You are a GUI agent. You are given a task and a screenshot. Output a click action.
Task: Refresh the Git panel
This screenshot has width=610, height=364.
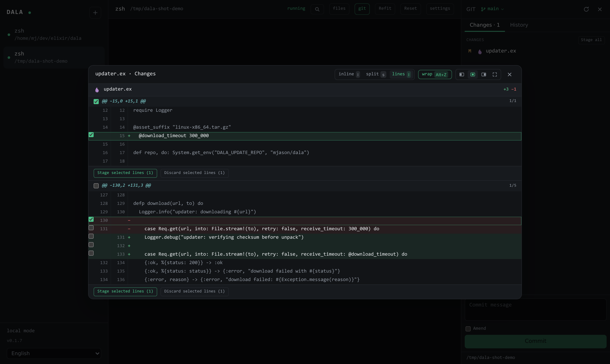click(586, 9)
